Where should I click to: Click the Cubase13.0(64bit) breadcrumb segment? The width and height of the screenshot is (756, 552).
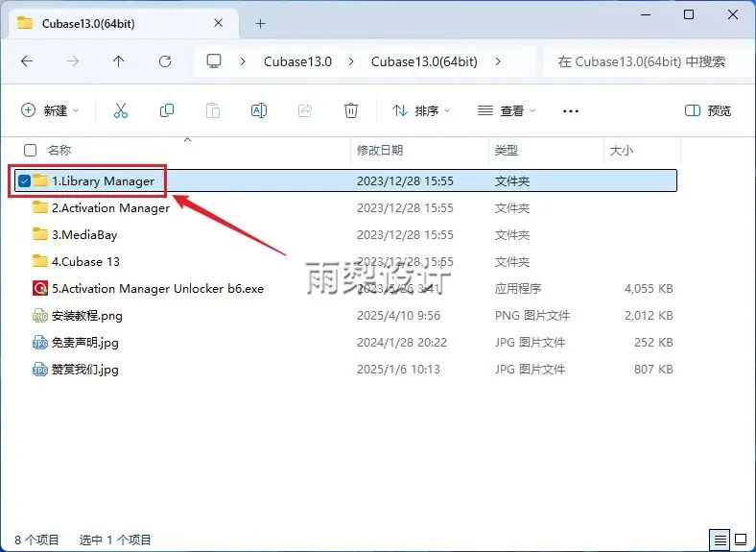coord(424,61)
